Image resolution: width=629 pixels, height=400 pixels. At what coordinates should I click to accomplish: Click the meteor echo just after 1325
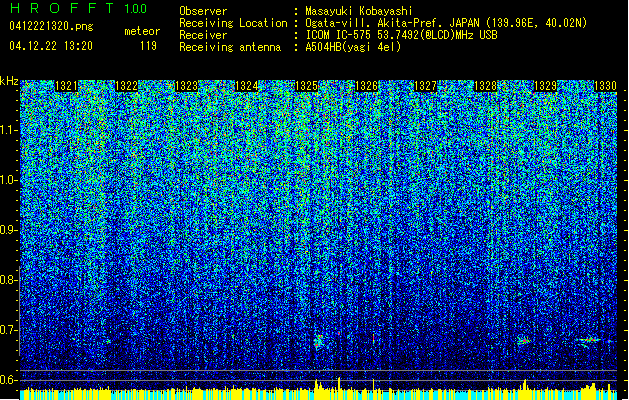coord(319,342)
